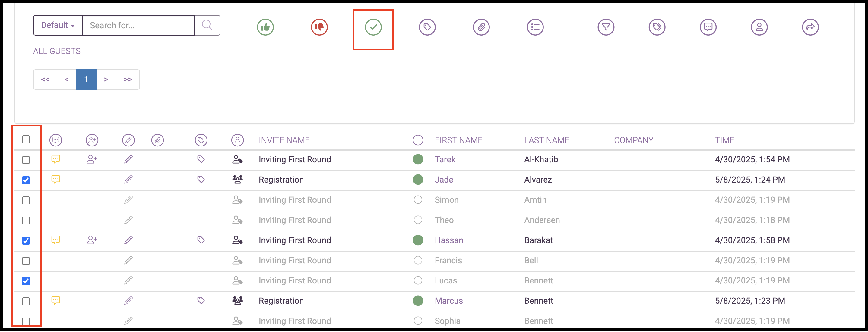Viewport: 868px width, 332px height.
Task: Open Marcus guest name link
Action: tap(448, 301)
